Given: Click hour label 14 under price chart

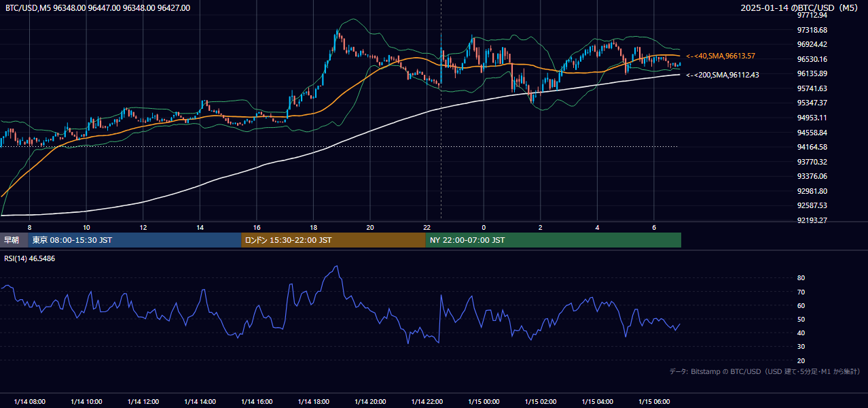Looking at the screenshot, I should click(x=200, y=227).
